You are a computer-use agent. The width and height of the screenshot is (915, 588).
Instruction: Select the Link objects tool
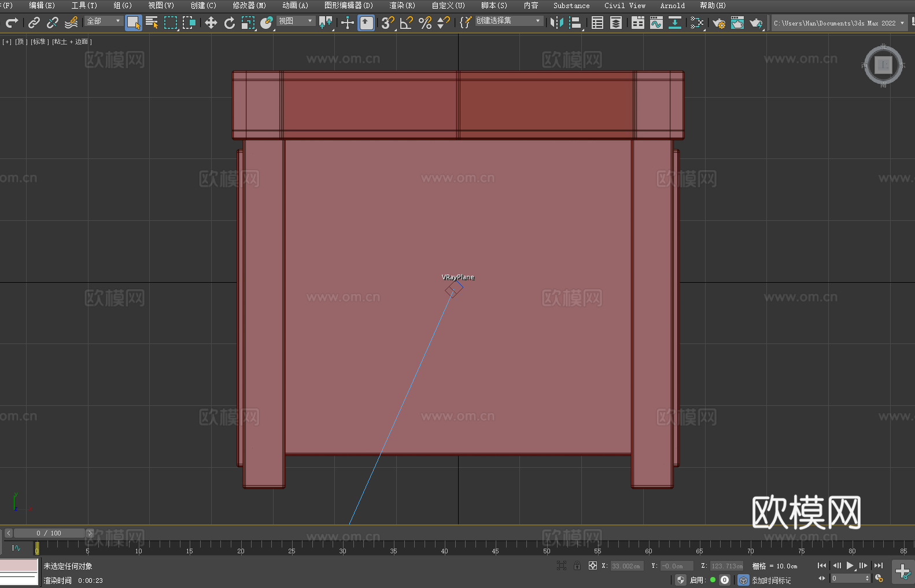34,23
